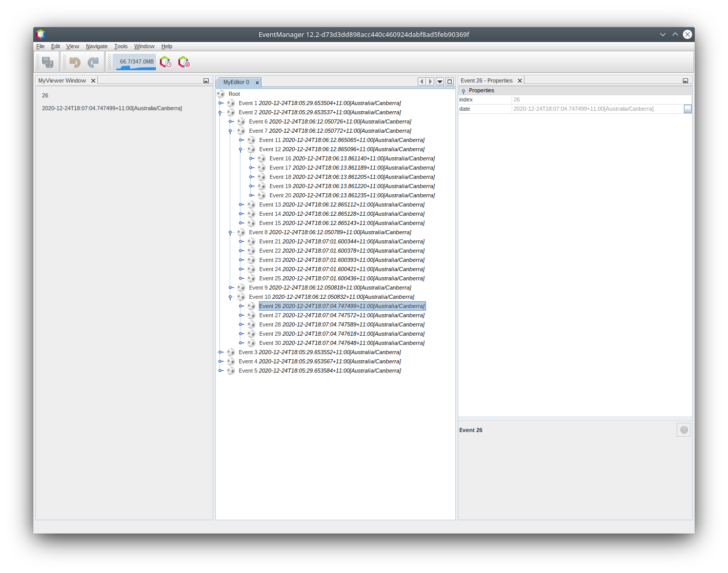The image size is (728, 573).
Task: Maximize the MyEditor window with square icon
Action: coord(450,81)
